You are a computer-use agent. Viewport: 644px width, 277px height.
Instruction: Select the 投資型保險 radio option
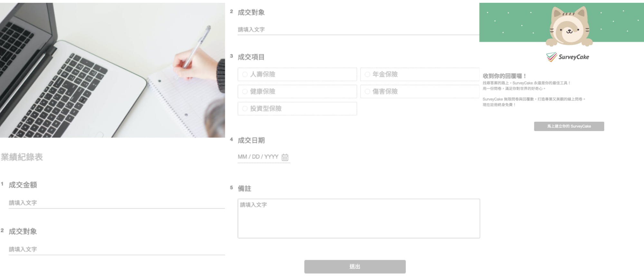[x=297, y=109]
